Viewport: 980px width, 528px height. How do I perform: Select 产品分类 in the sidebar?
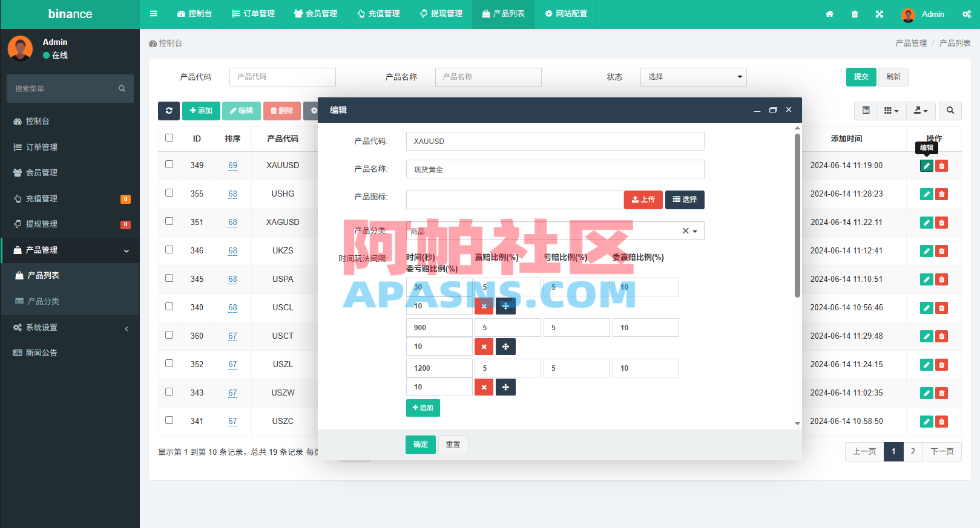70,301
